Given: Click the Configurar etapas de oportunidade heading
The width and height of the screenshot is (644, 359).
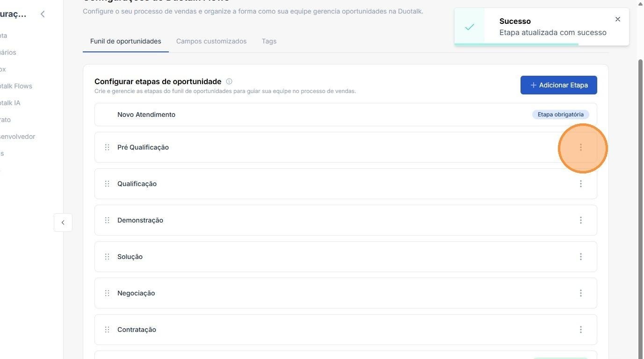Looking at the screenshot, I should pyautogui.click(x=158, y=81).
